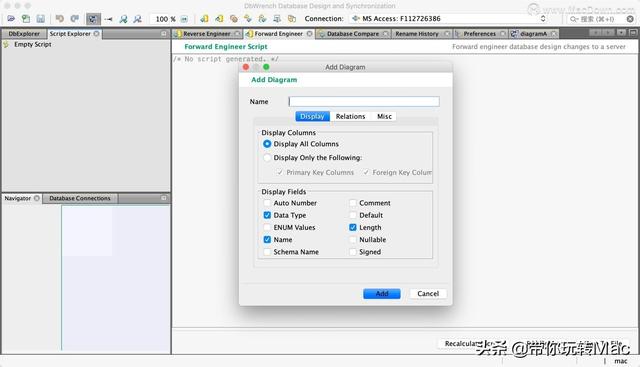This screenshot has width=640, height=367.
Task: Uncheck the Data Type checkbox
Action: point(267,215)
